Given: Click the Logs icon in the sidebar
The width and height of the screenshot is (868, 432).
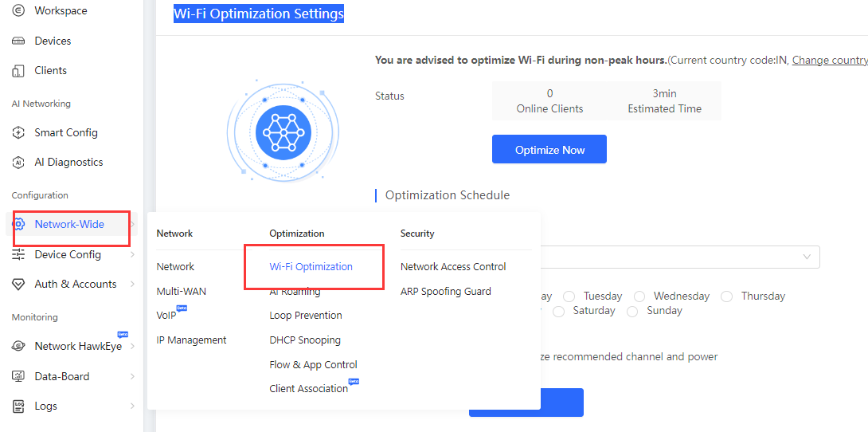Looking at the screenshot, I should click(x=18, y=406).
